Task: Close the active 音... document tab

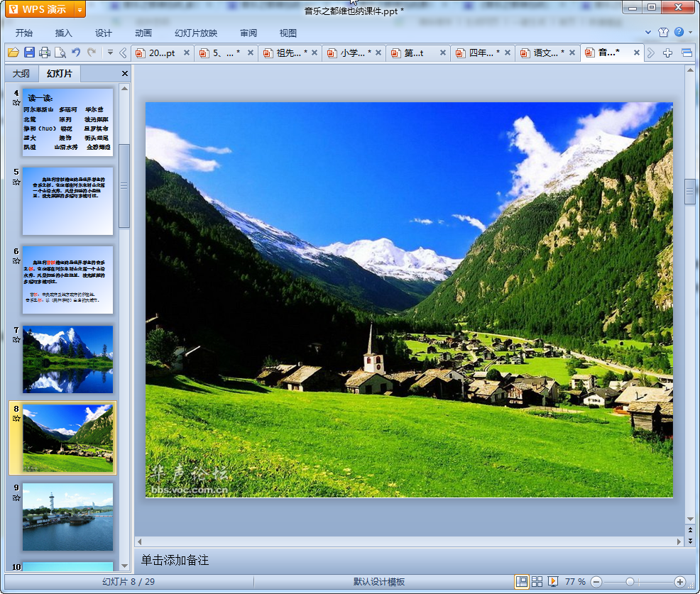Action: point(637,53)
